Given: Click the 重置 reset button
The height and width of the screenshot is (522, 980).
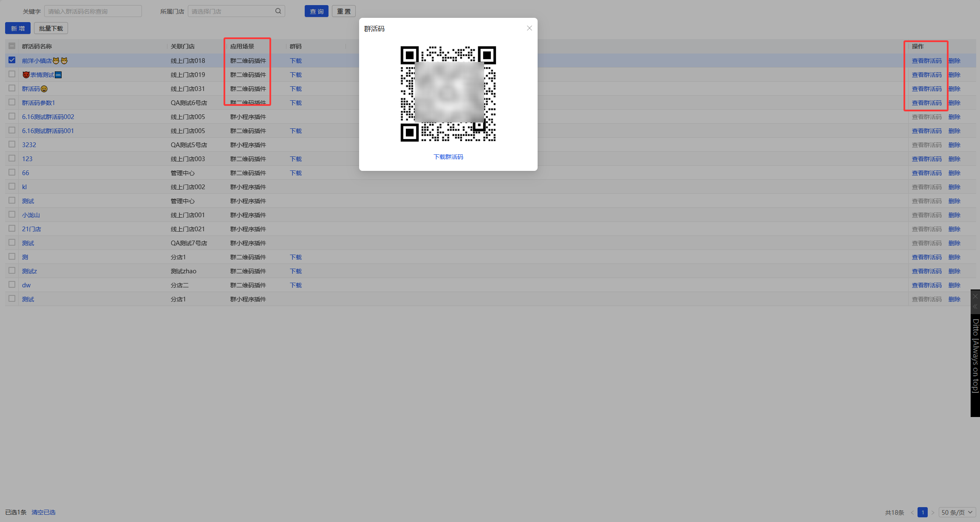Looking at the screenshot, I should click(x=344, y=11).
